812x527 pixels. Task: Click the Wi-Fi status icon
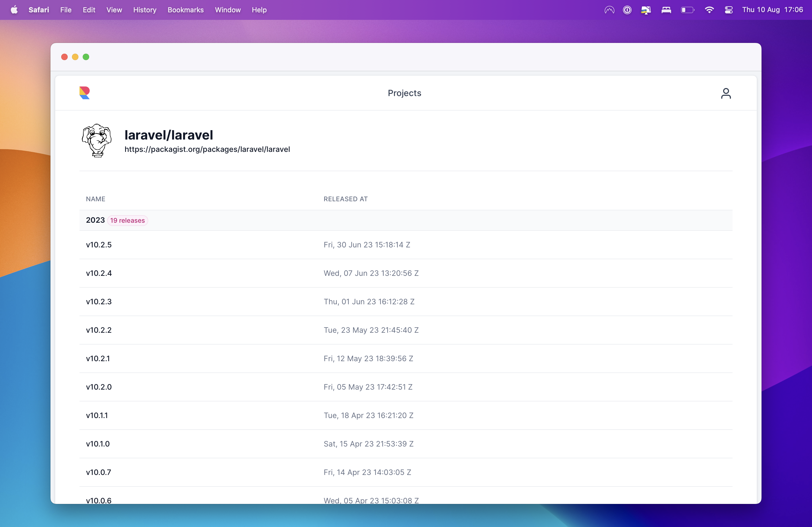[x=709, y=10]
